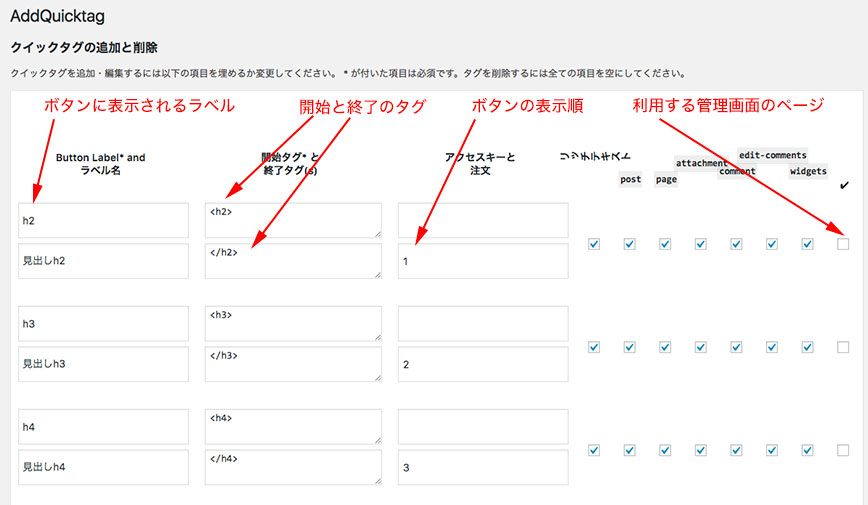Uncheck the attachment checkbox in the h2 row
This screenshot has width=868, height=505.
(701, 244)
